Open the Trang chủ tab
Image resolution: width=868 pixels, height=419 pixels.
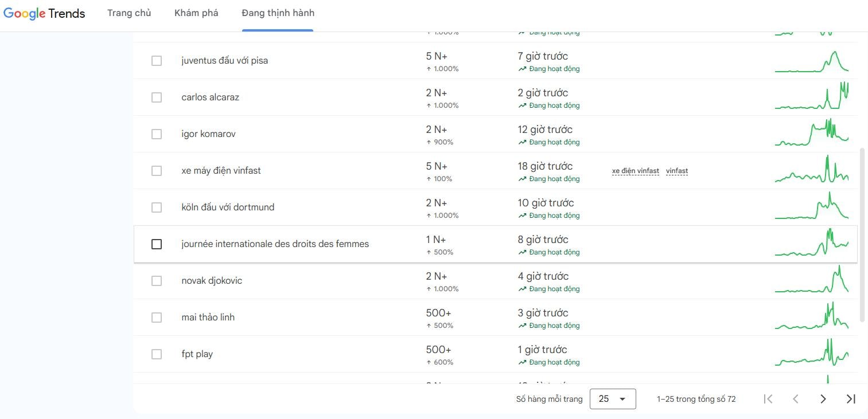click(129, 13)
